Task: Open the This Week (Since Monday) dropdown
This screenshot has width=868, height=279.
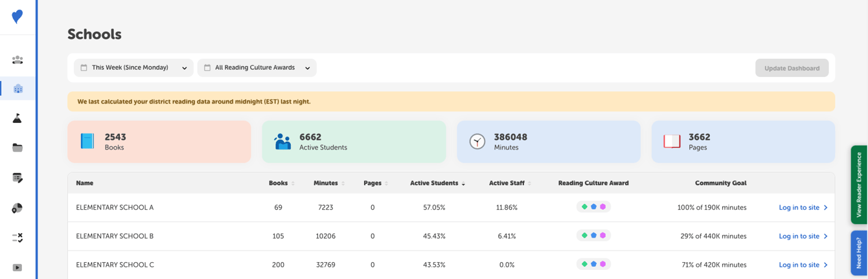Action: (133, 67)
